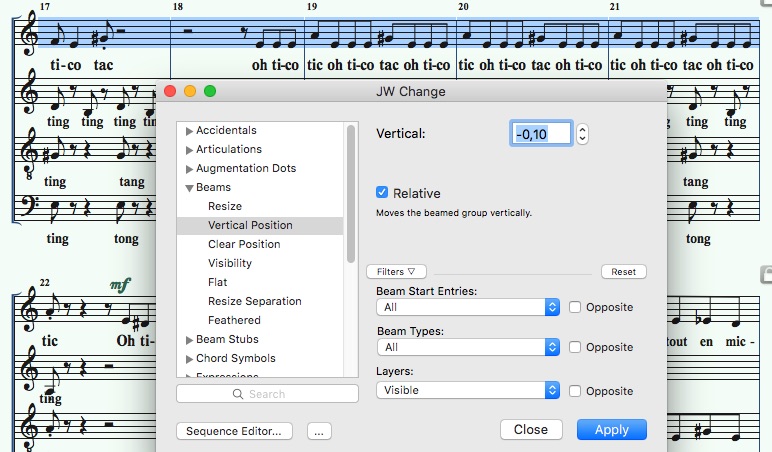Expand the Beam Stubs category
Image resolution: width=772 pixels, height=452 pixels.
(189, 340)
